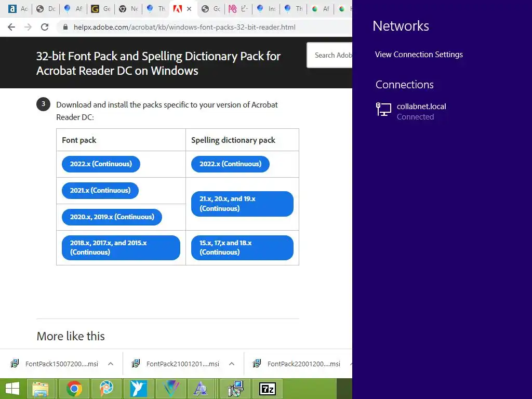Click the wired network computer icon
Screen dimensions: 532x399
click(384, 109)
